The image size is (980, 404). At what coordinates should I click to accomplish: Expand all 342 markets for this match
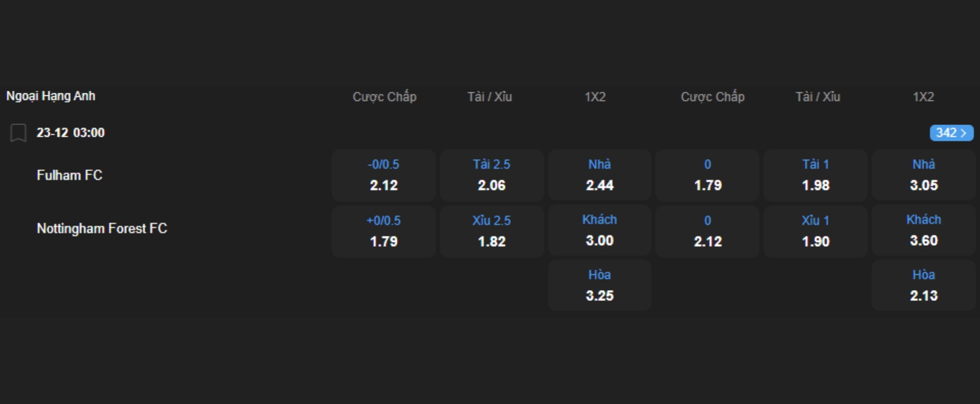(x=951, y=133)
